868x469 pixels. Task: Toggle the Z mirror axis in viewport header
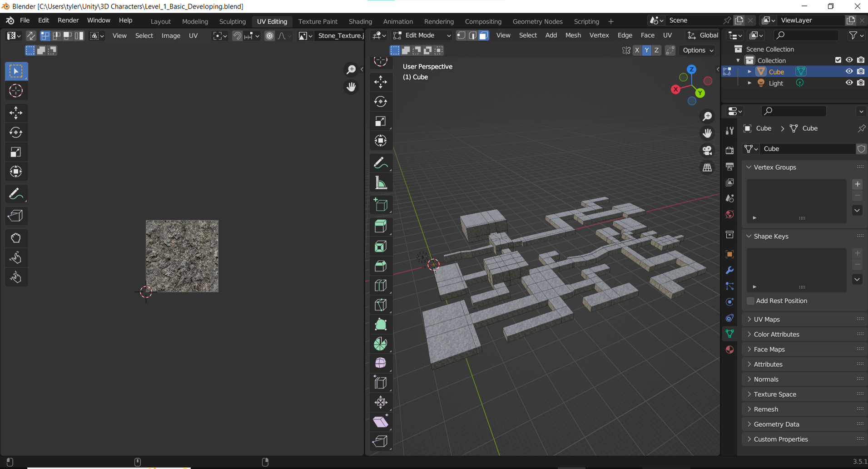coord(656,50)
